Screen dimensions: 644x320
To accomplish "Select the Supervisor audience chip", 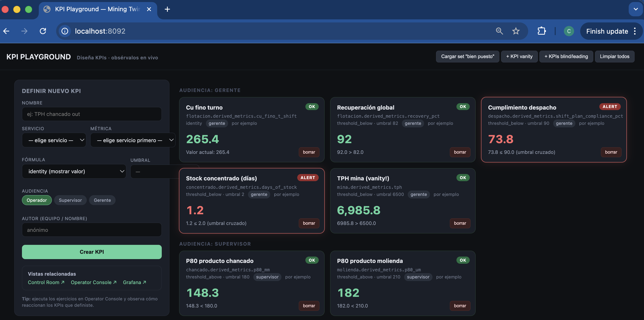I will [70, 200].
